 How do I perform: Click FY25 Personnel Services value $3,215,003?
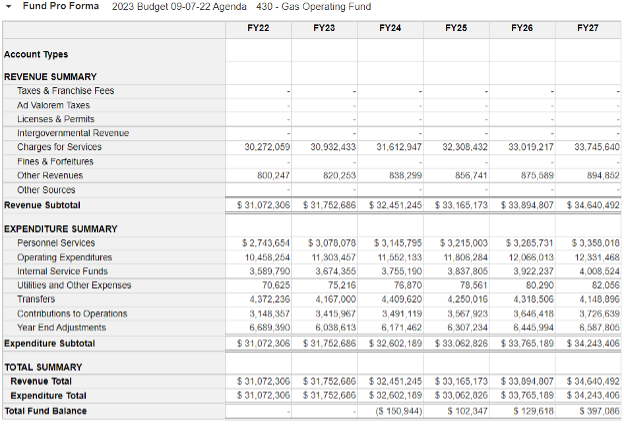coord(460,243)
